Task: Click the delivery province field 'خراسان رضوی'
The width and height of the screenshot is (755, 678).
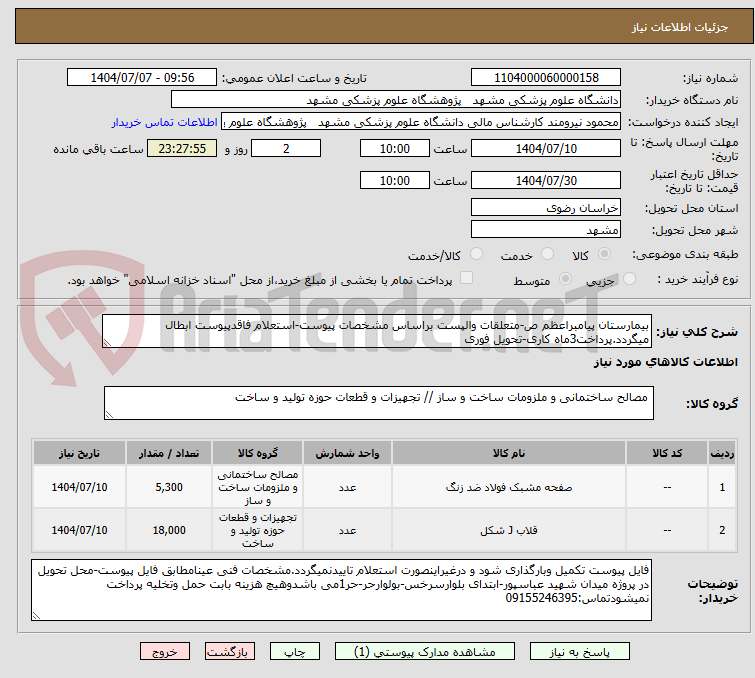Action: click(x=545, y=207)
